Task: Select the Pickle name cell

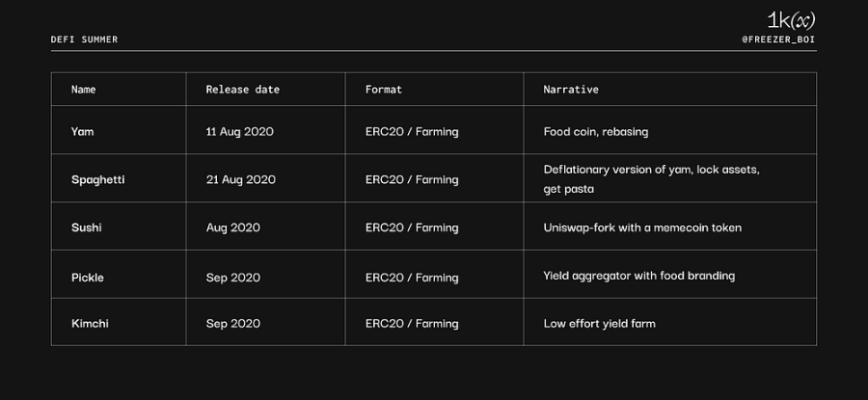Action: [x=88, y=278]
